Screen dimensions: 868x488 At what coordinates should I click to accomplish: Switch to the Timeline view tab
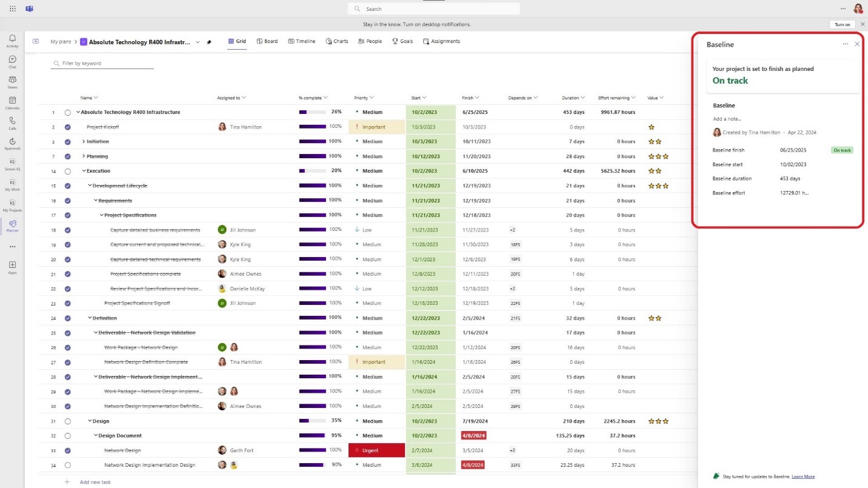coord(301,41)
